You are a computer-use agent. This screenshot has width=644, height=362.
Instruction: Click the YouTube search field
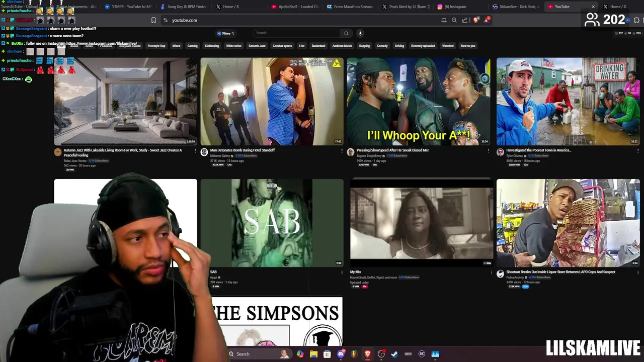(297, 33)
